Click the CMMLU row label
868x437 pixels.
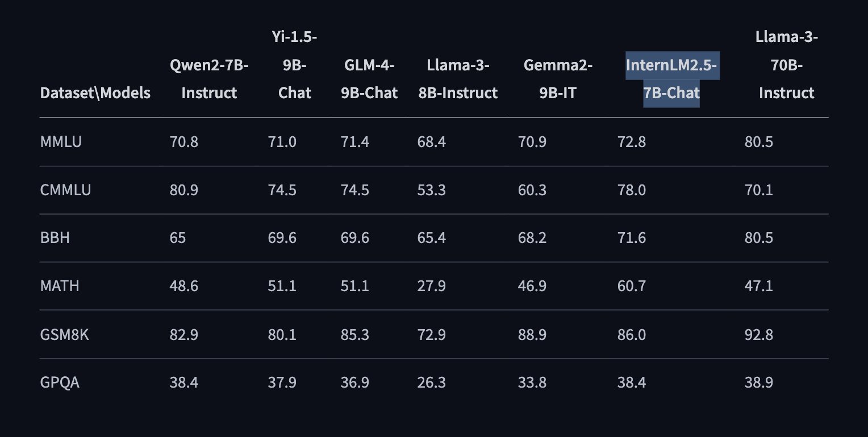coord(65,190)
